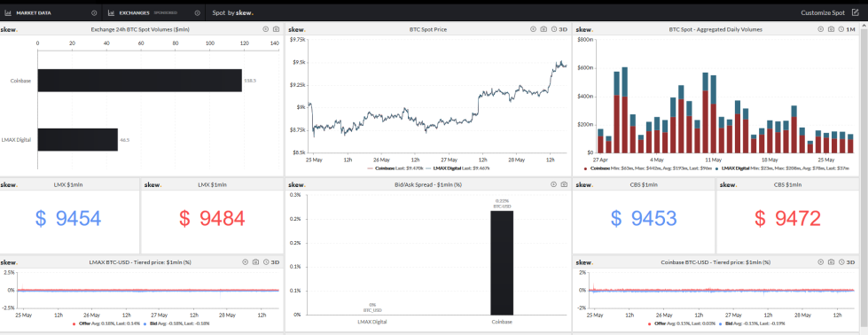Click the skew logo on Aggregated Daily Volumes panel
This screenshot has width=868, height=335.
(x=584, y=29)
